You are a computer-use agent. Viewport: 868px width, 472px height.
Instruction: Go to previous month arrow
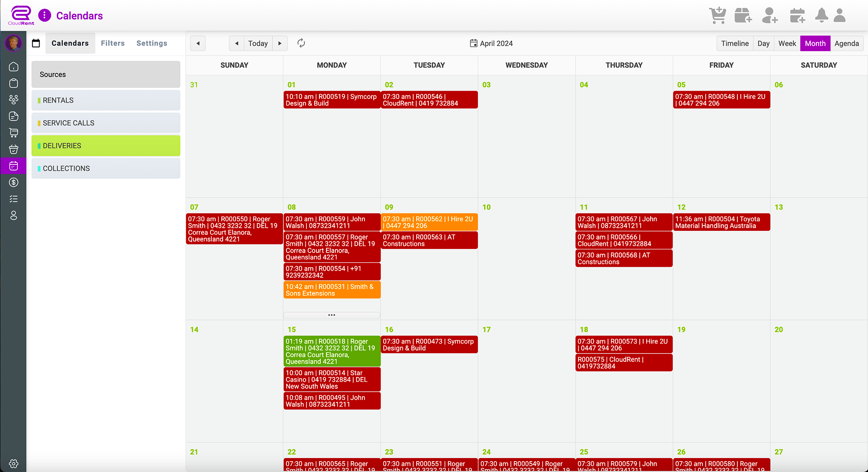237,43
